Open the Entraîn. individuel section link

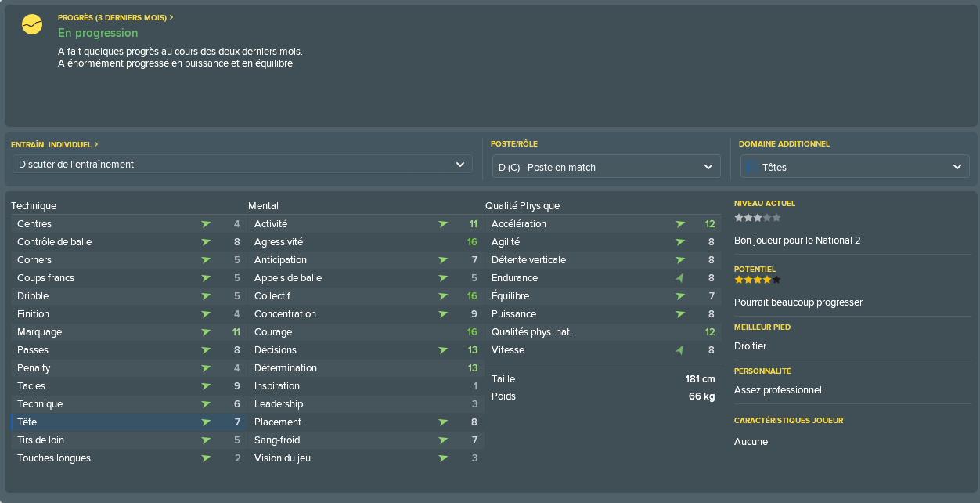[x=55, y=144]
